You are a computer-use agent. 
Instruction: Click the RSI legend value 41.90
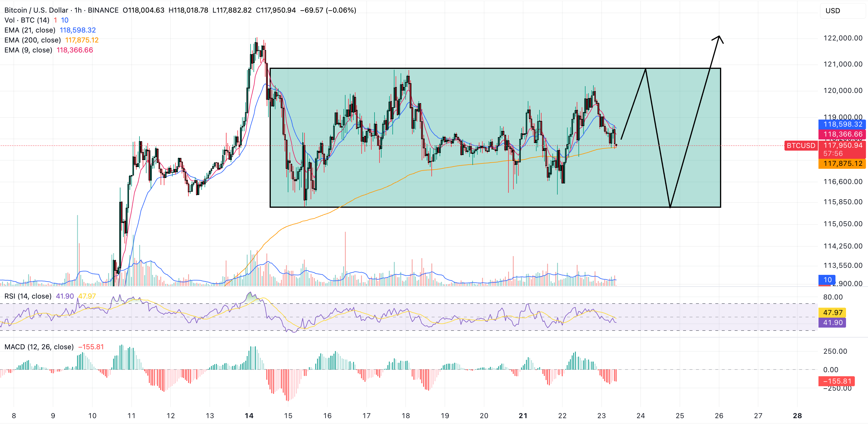coord(65,296)
